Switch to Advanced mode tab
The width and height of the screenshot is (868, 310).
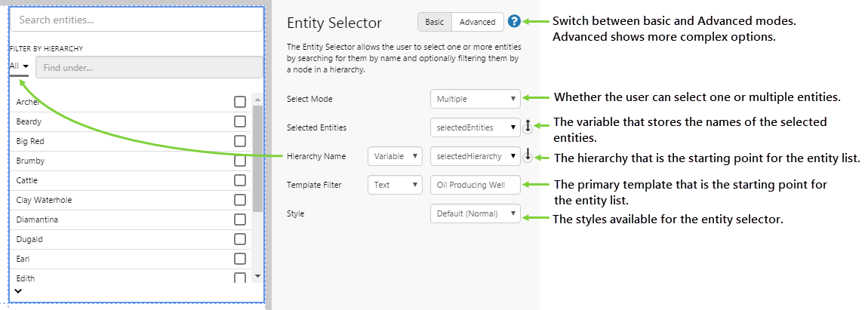coord(477,22)
